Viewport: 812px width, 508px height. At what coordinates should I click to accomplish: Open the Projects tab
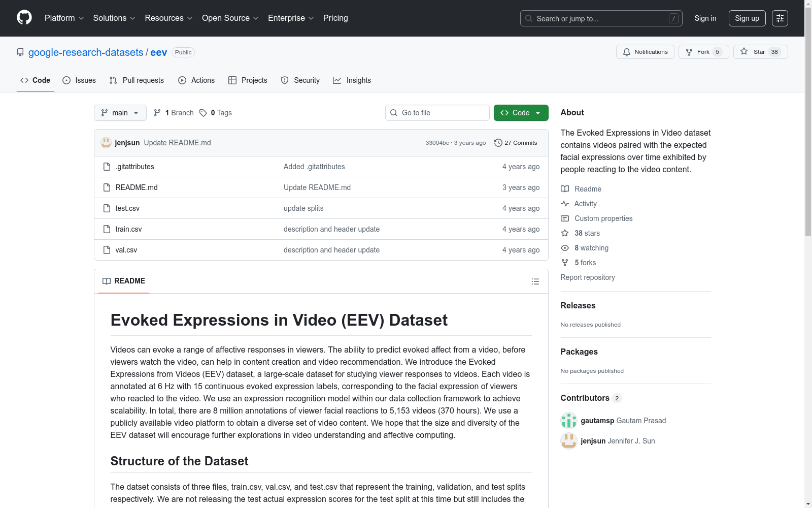248,80
